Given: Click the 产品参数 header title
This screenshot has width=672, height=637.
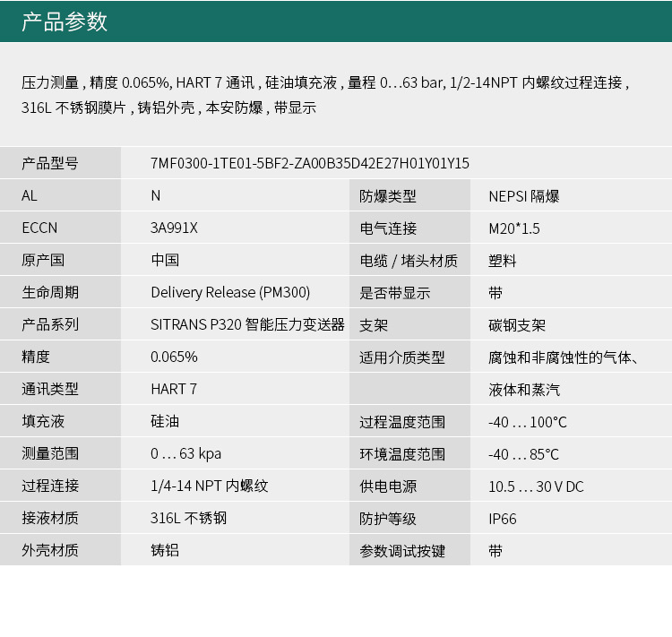Looking at the screenshot, I should click(65, 22).
